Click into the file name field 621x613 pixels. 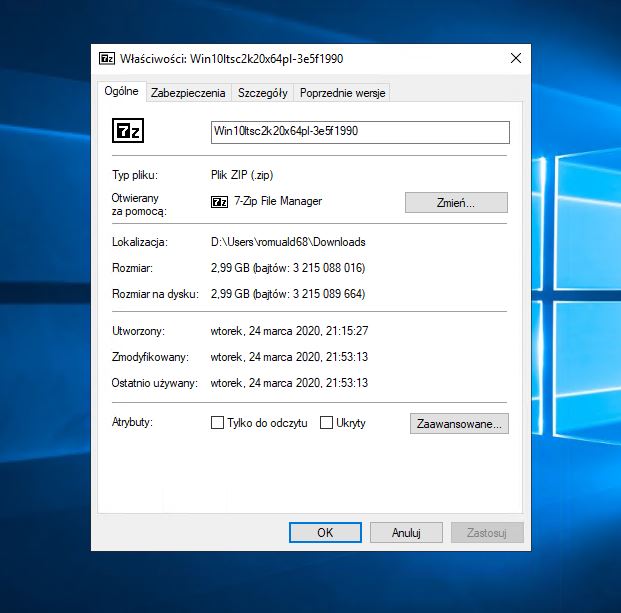[x=360, y=132]
